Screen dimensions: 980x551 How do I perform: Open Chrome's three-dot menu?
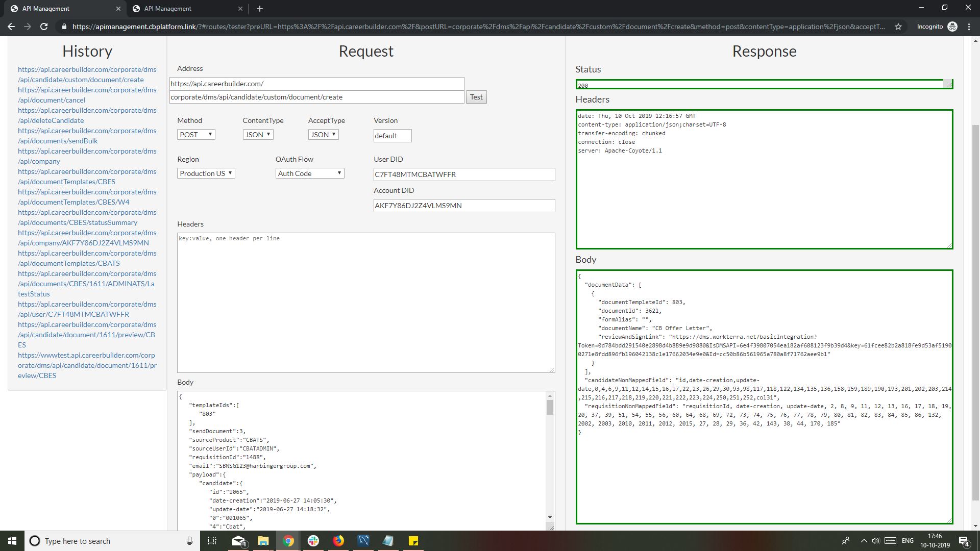tap(969, 27)
